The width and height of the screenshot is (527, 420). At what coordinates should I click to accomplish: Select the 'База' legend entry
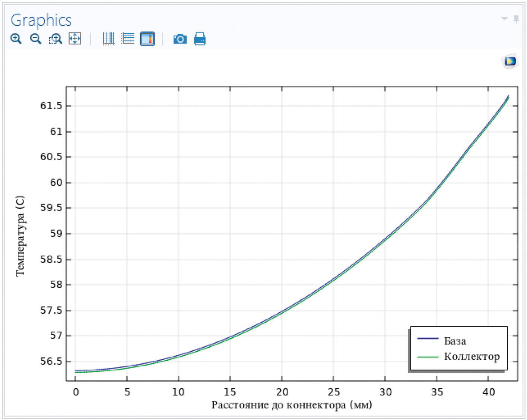pos(455,341)
